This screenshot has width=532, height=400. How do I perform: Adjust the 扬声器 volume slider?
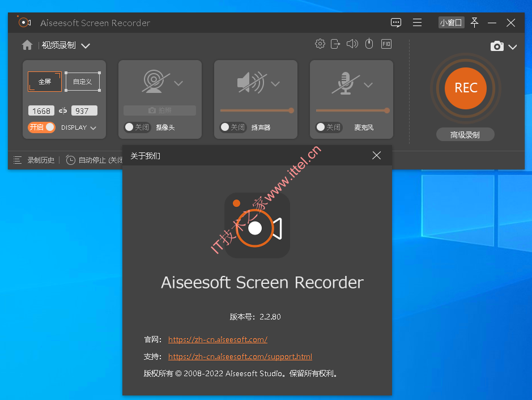[257, 110]
